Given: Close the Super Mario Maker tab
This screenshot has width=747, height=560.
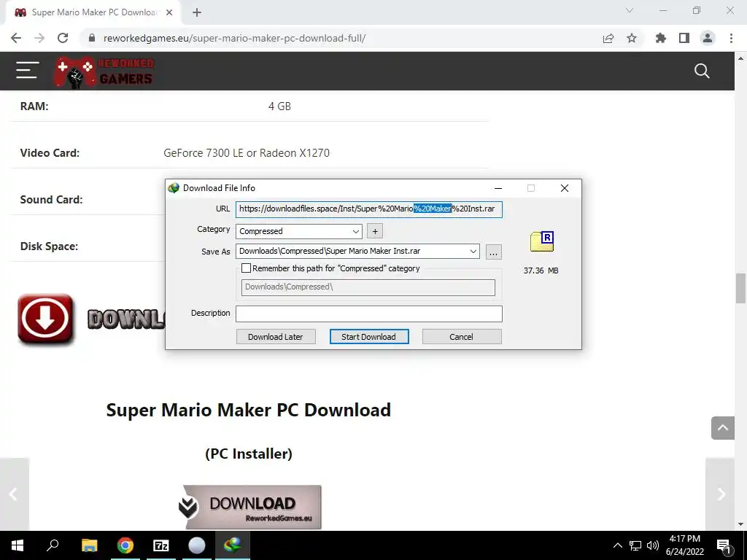Looking at the screenshot, I should pos(169,12).
